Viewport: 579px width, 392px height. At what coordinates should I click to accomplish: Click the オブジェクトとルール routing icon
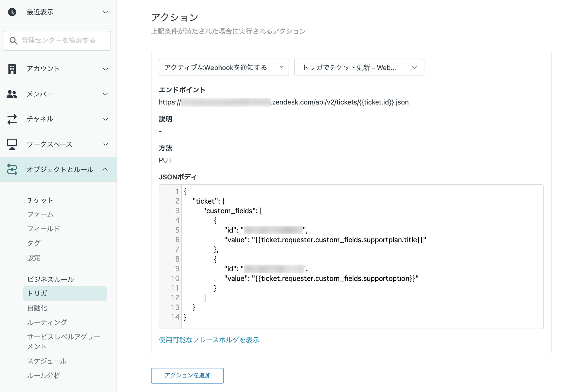pyautogui.click(x=12, y=169)
